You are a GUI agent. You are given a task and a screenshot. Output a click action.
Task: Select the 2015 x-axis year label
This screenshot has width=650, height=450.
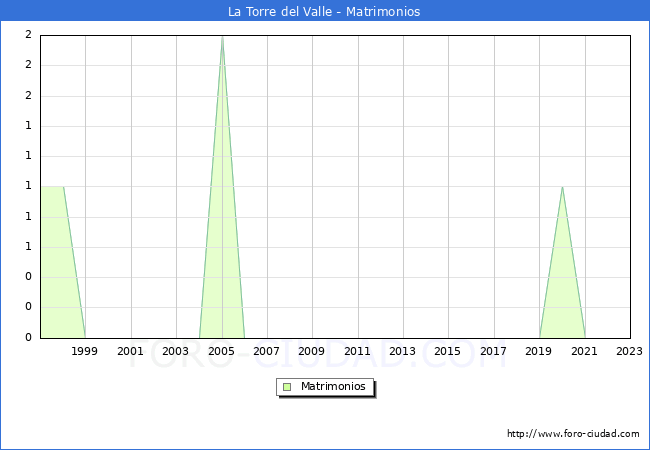click(448, 351)
